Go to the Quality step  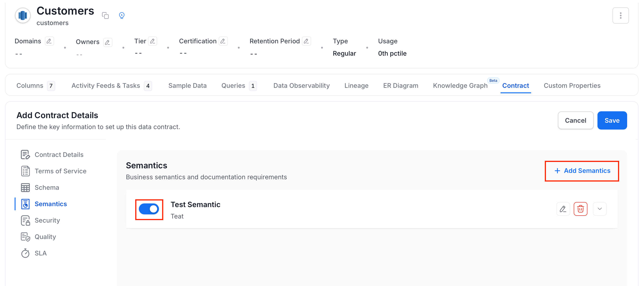(x=39, y=237)
